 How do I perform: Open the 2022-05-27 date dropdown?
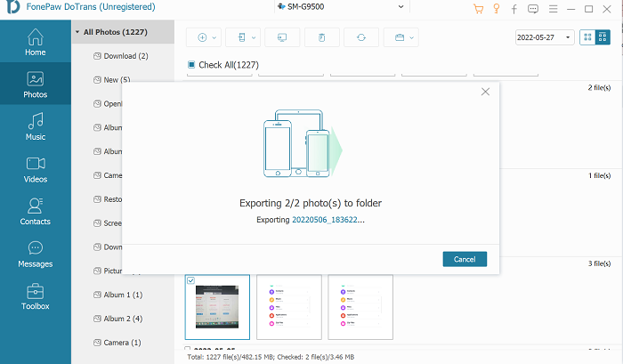[545, 37]
